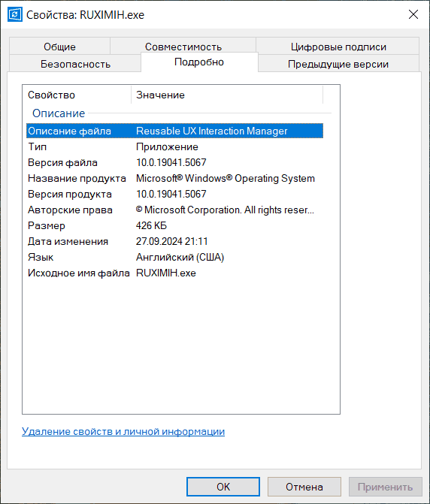430x504 pixels.
Task: Select the Подробно tab
Action: [x=199, y=62]
